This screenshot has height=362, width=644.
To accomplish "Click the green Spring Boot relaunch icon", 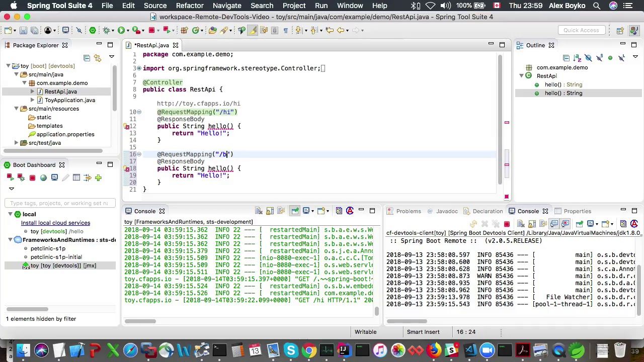I will coord(93,30).
